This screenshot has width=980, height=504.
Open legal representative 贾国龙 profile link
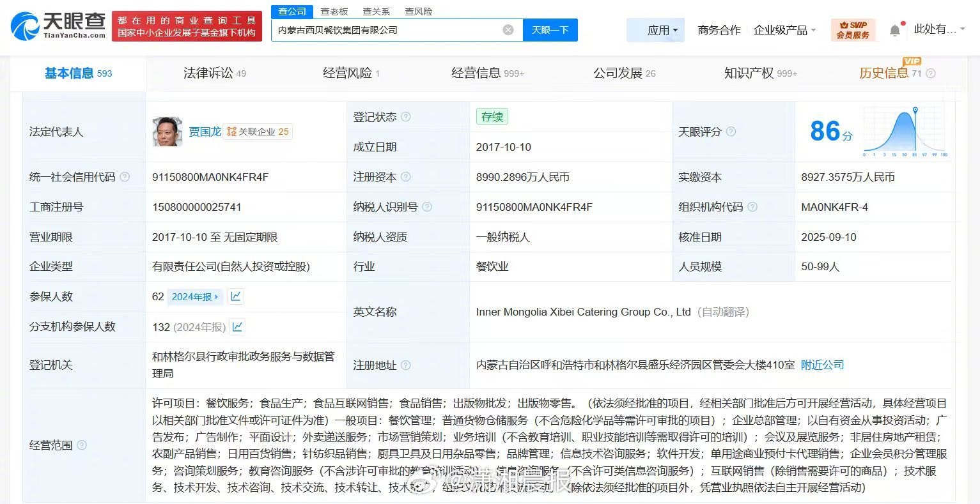tap(205, 132)
